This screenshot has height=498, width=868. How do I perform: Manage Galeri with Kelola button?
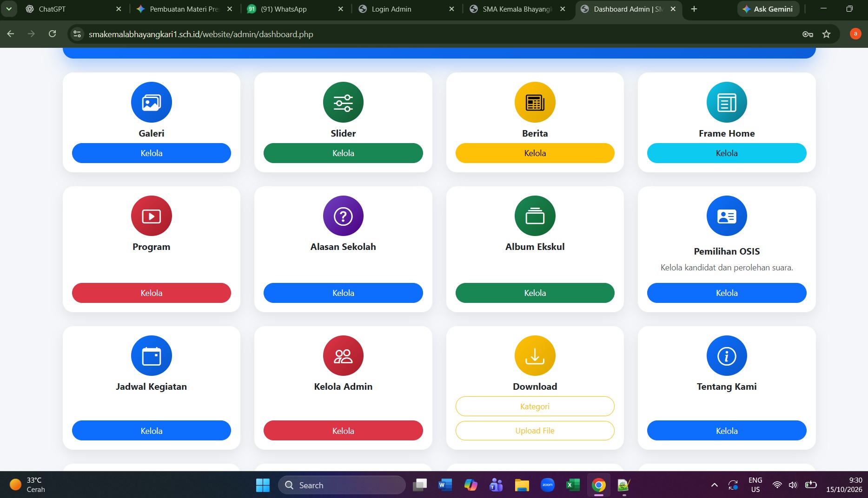(152, 153)
